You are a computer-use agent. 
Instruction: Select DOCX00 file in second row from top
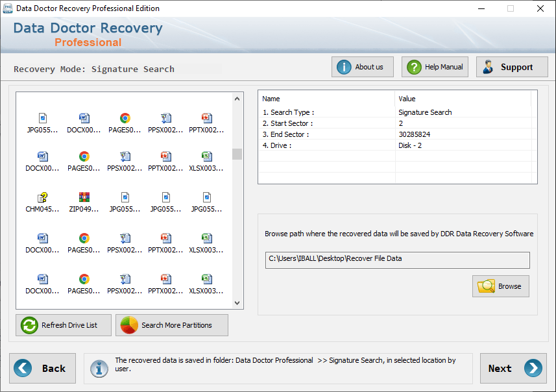pyautogui.click(x=43, y=162)
